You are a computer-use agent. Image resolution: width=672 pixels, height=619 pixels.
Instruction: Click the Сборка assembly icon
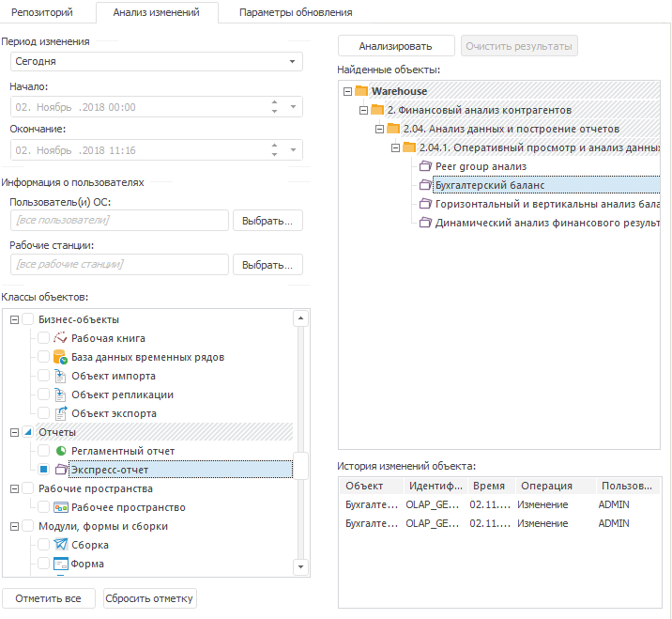[61, 545]
